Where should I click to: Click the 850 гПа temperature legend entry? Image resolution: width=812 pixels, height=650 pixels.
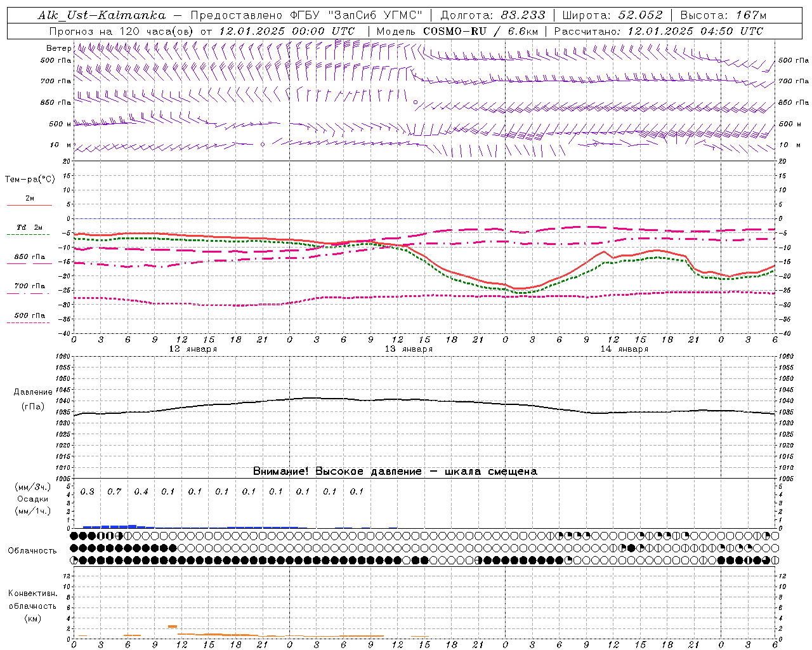tap(30, 257)
